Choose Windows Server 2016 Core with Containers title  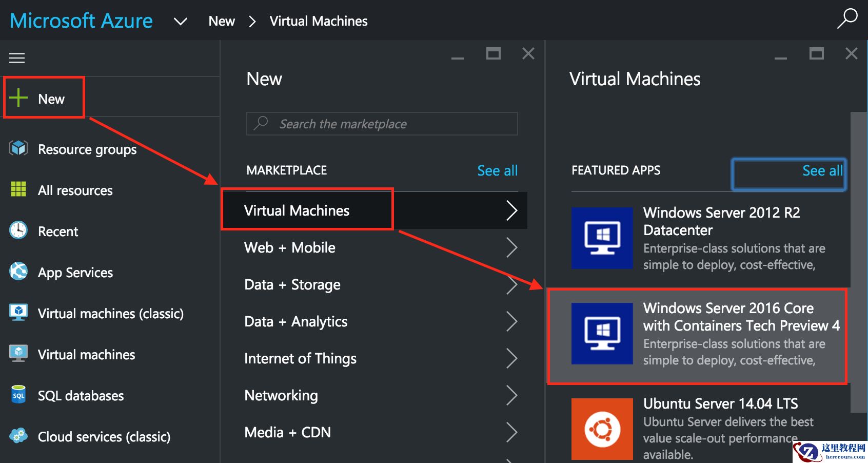tap(741, 317)
